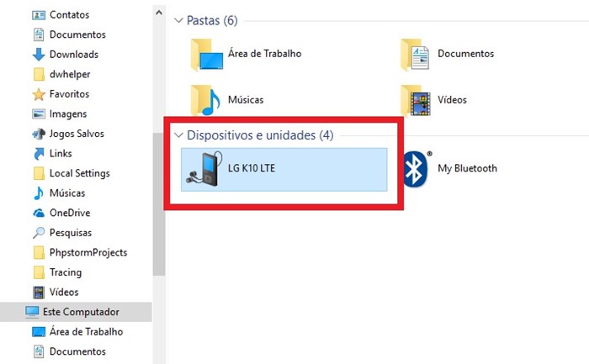Viewport: 589px width, 364px height.
Task: Select the dwhelper folder in sidebar
Action: click(69, 74)
